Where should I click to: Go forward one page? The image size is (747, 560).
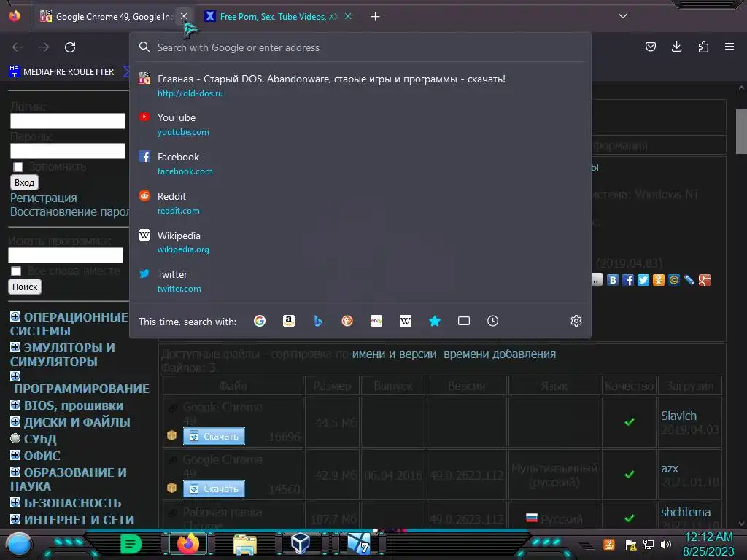pos(44,47)
